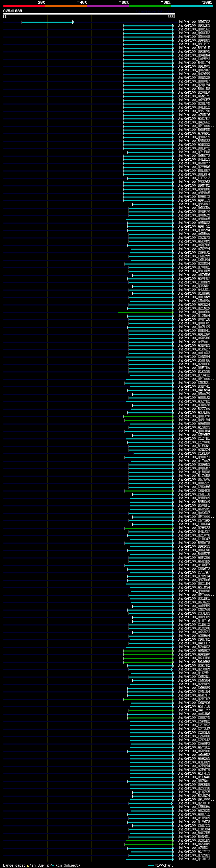This screenshot has height=868, width=216.
Task: Select hit UniRef100_Q9LM03
Action: [194, 67]
